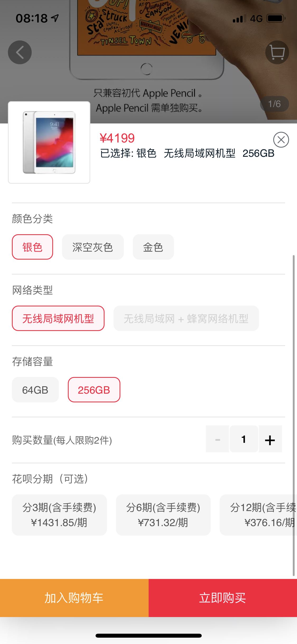Open the shopping cart icon
297x644 pixels.
(x=277, y=52)
